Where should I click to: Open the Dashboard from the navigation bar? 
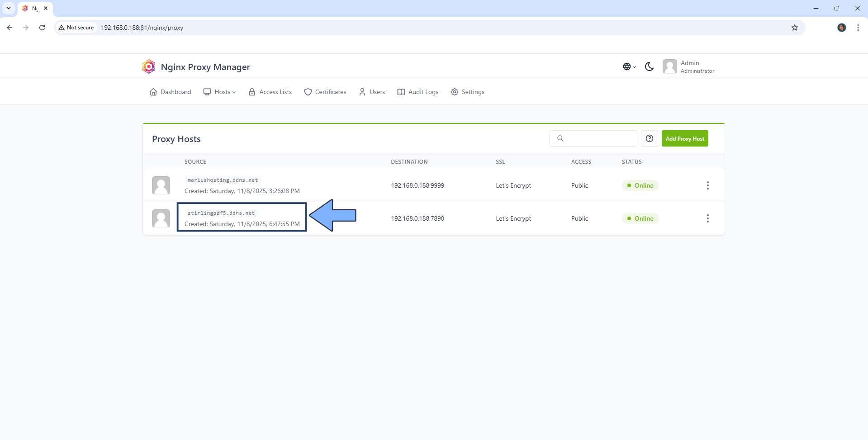pos(170,92)
